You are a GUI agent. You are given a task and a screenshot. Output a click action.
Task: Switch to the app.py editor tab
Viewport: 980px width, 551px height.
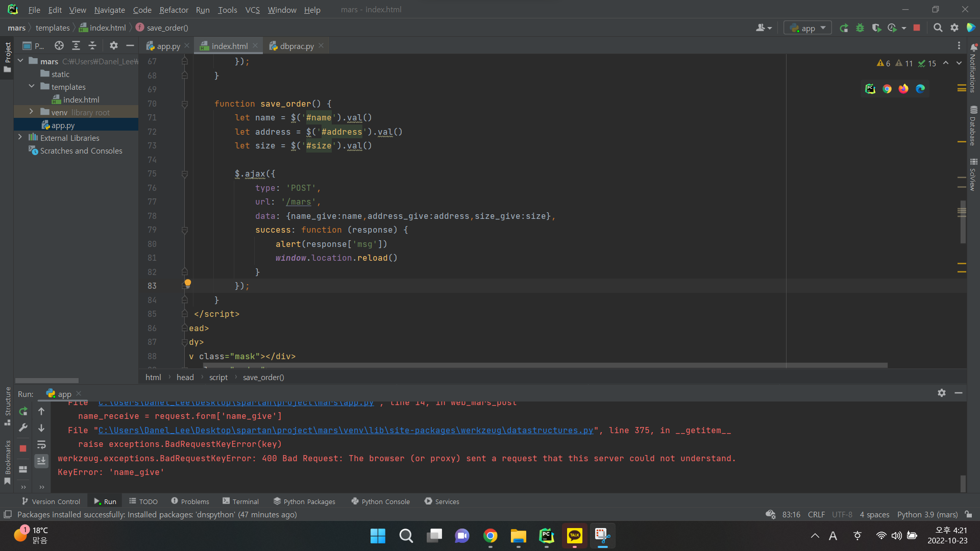(168, 46)
